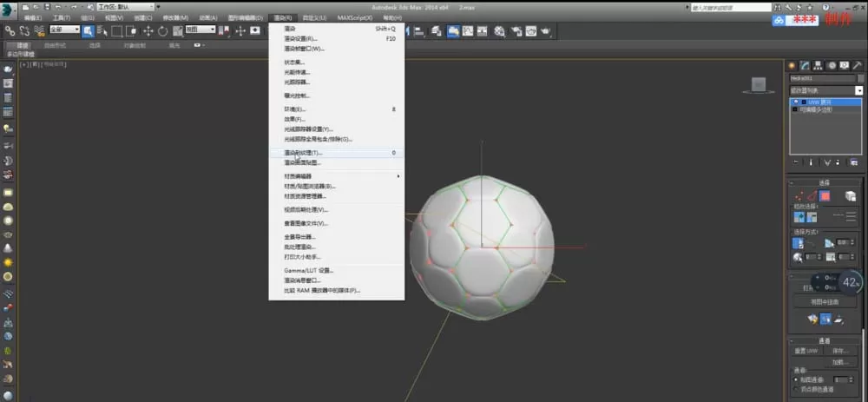
Task: Select the Rotate transform tool
Action: [x=163, y=31]
